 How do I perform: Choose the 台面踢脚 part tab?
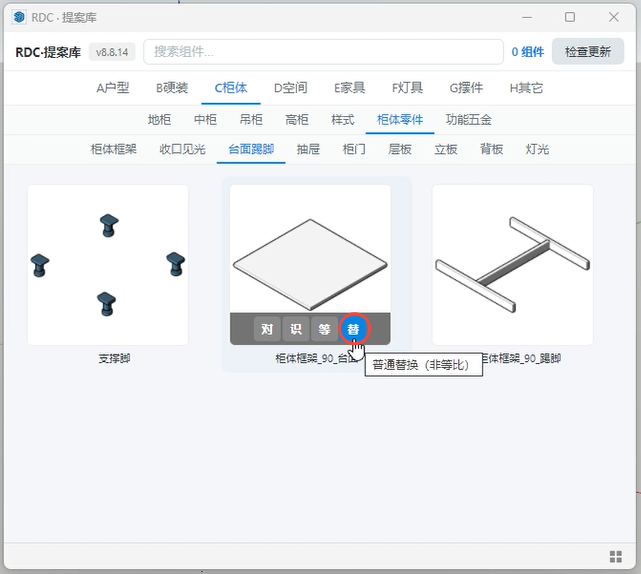[x=251, y=149]
